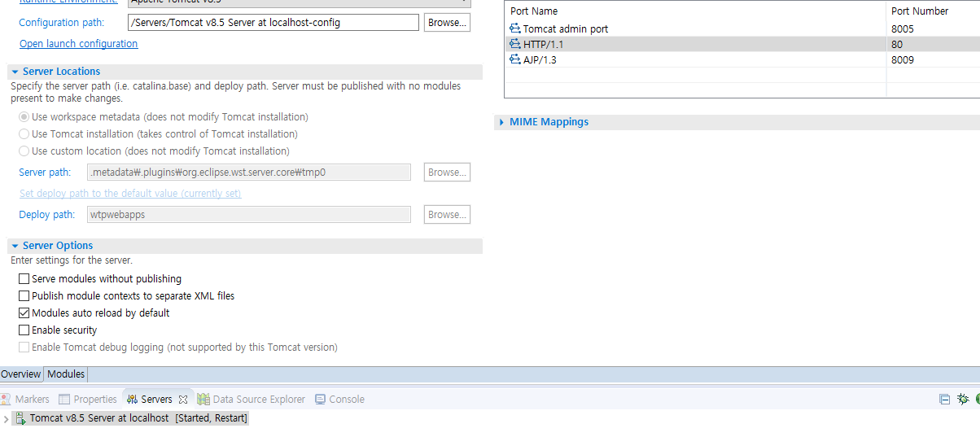The width and height of the screenshot is (980, 437).
Task: Enable Serve modules without publishing
Action: click(24, 279)
